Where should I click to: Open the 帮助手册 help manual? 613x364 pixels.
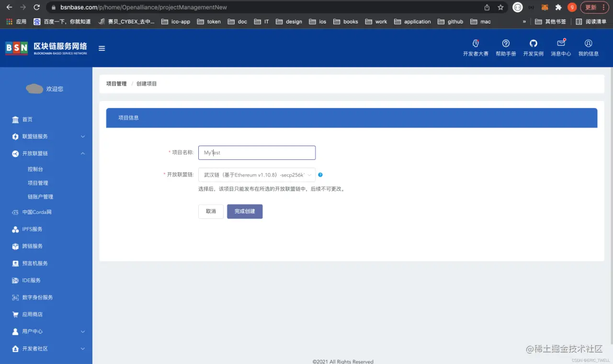tap(506, 48)
